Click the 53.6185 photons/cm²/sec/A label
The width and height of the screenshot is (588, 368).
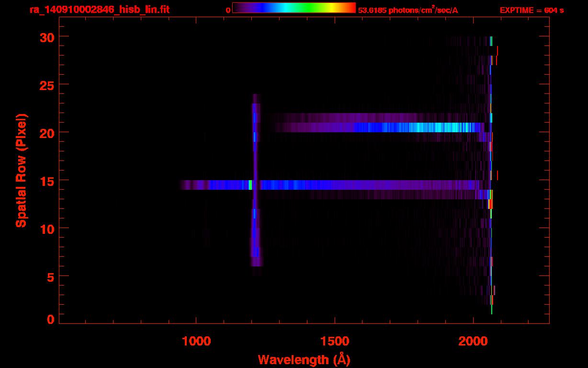click(x=408, y=10)
